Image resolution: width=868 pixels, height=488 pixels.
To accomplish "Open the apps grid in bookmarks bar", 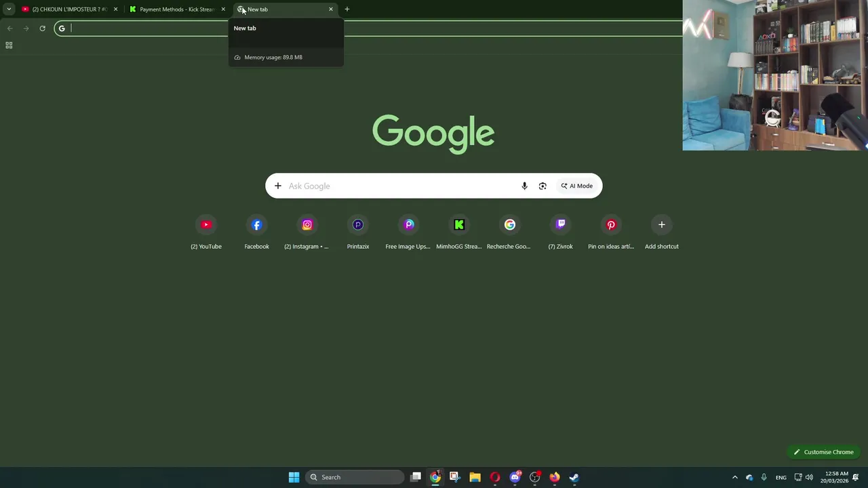I will point(9,45).
